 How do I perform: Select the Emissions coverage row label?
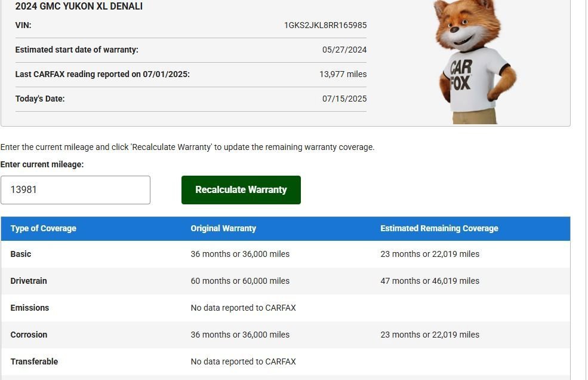[x=30, y=308]
